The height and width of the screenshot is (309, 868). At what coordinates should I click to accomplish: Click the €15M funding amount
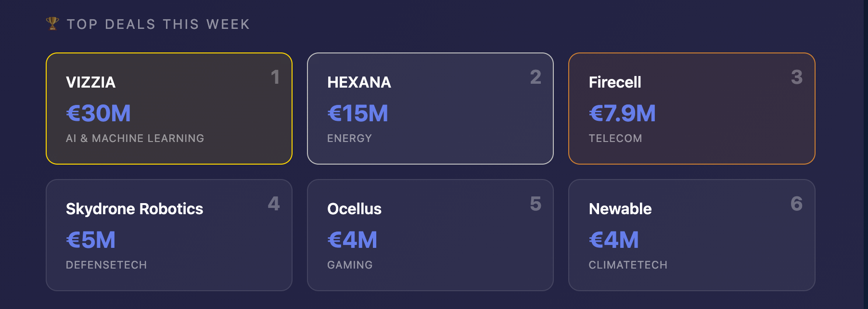357,114
